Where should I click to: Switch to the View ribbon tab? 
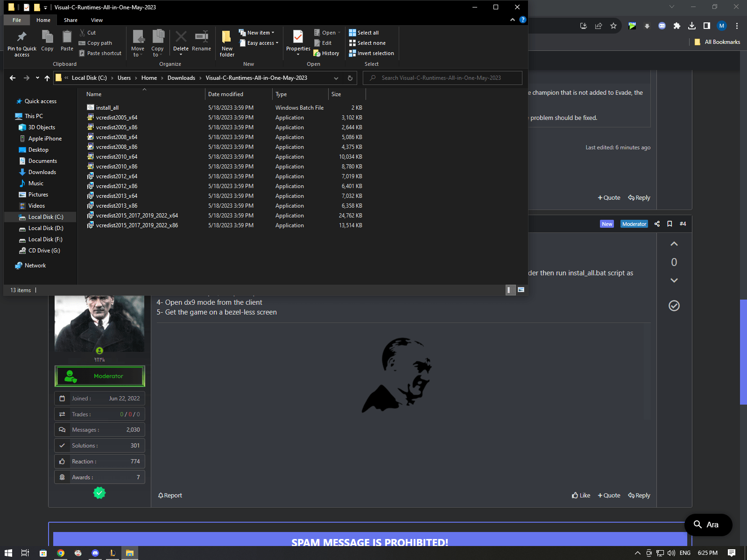pos(97,20)
